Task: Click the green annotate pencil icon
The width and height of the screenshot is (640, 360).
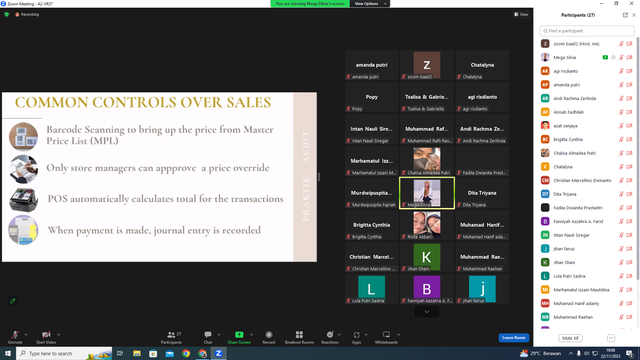Action: (x=13, y=301)
